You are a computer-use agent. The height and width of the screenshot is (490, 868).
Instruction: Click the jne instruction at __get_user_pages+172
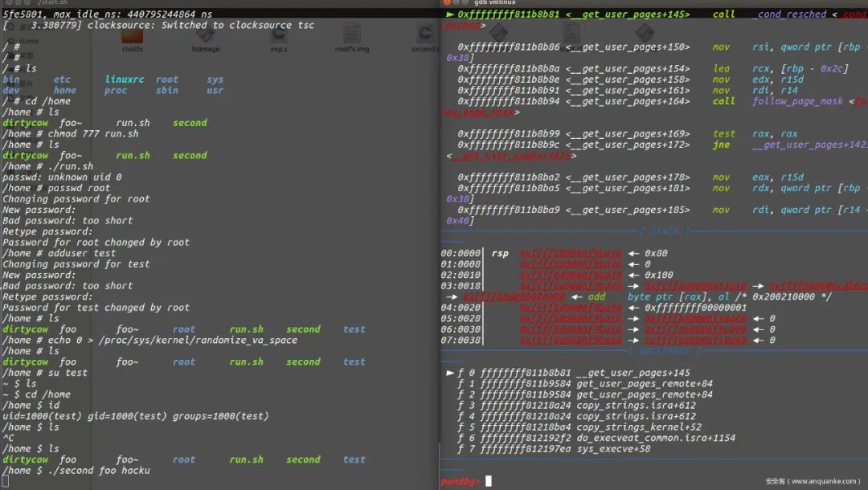[x=661, y=145]
